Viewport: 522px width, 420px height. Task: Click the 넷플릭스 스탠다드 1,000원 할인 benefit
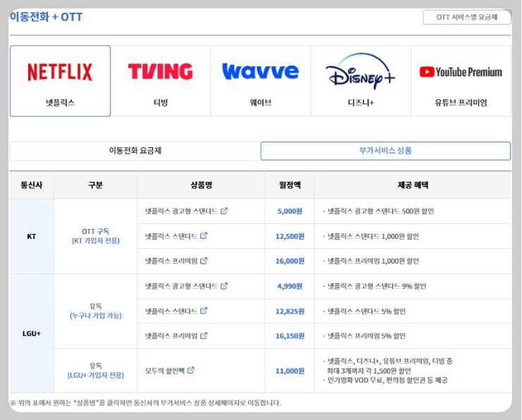373,237
